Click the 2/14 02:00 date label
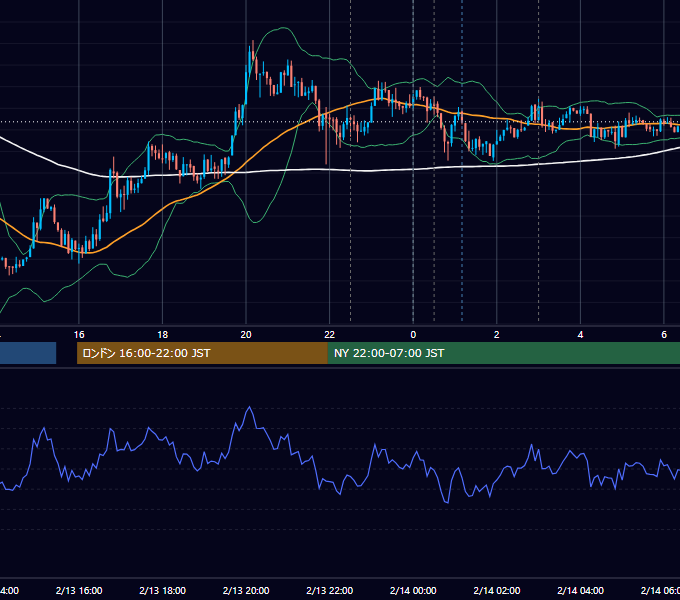Screen dimensions: 680x600 point(497,590)
